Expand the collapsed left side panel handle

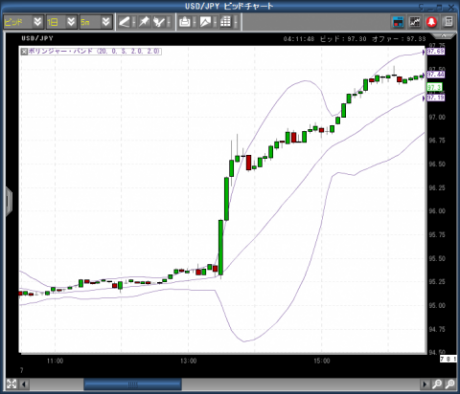pos(9,201)
